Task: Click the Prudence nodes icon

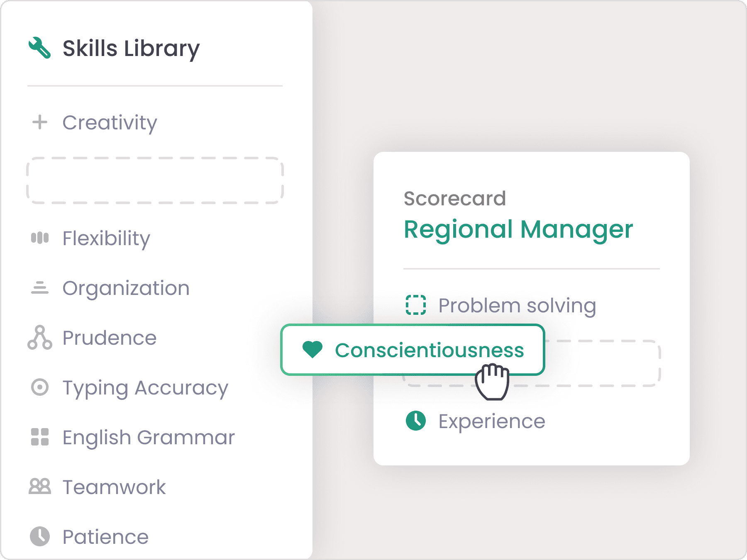Action: 40,338
